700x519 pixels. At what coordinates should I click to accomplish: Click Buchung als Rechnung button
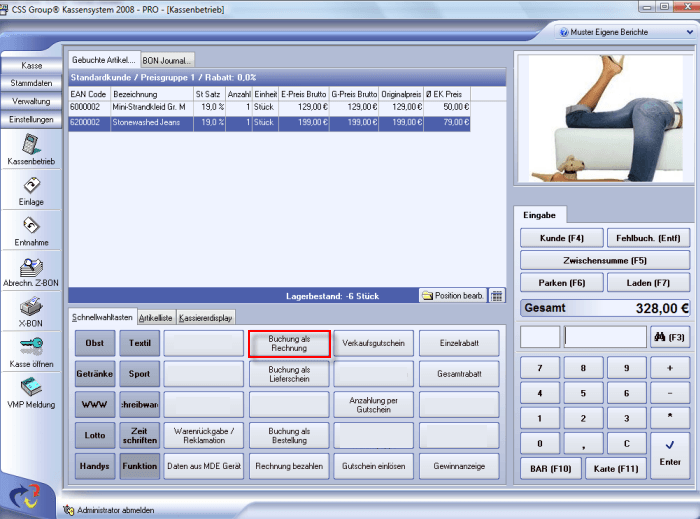pos(289,344)
